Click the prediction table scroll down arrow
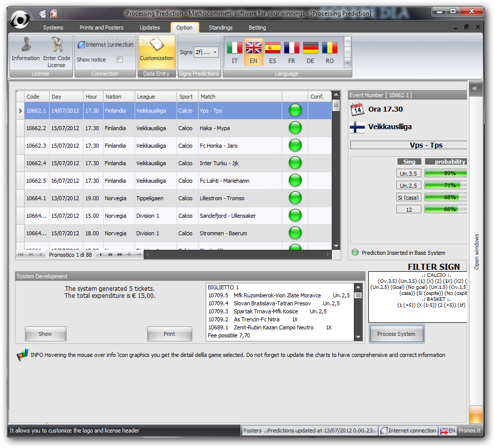This screenshot has height=448, width=495. 336,246
